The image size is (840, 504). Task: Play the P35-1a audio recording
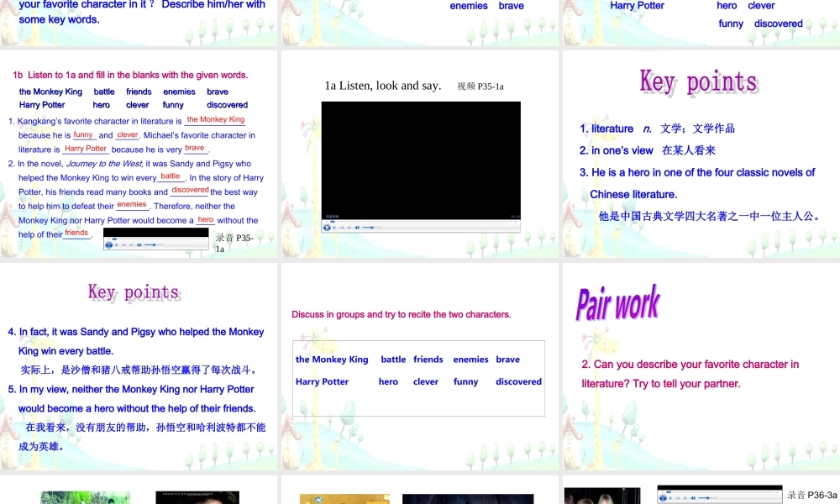pos(109,244)
